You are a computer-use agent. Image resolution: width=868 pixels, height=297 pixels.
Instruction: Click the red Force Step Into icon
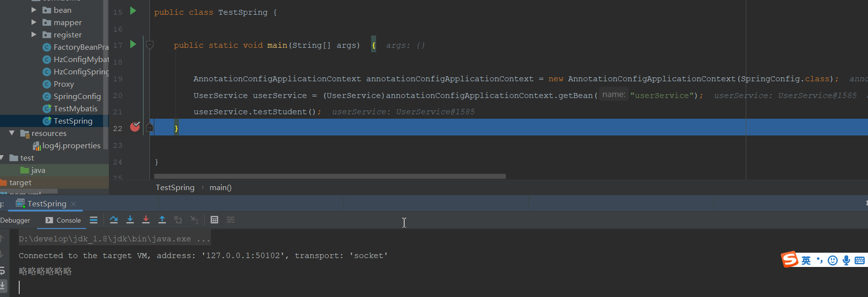(x=146, y=220)
